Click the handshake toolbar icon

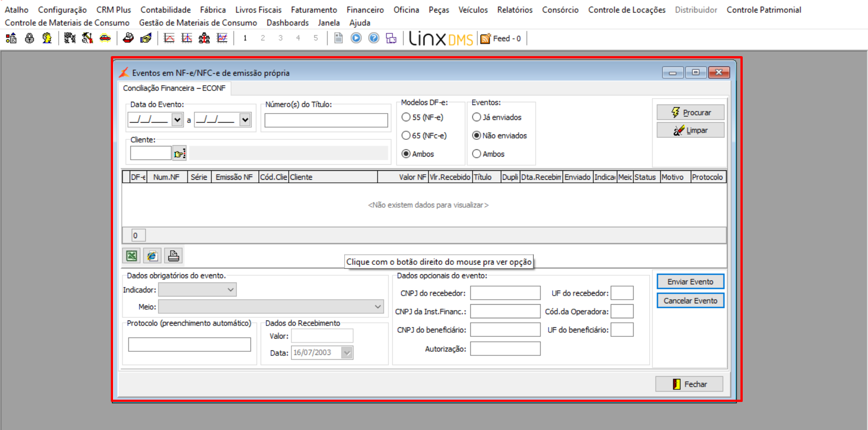coord(146,38)
